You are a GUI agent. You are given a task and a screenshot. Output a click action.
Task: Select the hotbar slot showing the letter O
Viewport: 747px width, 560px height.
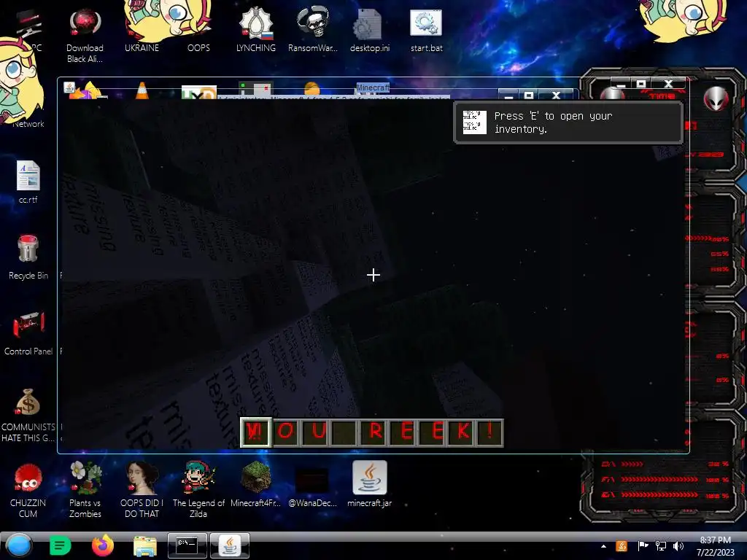[286, 432]
